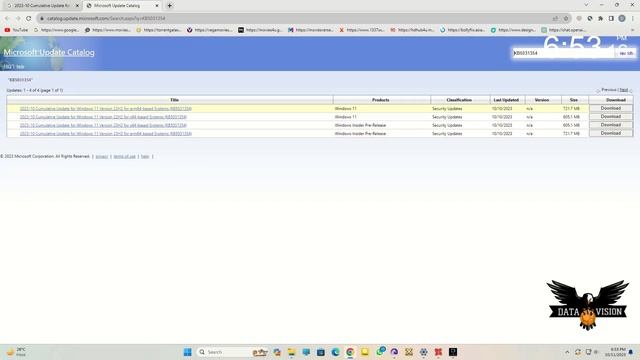Sort results by Classification column header
The width and height of the screenshot is (640, 360).
(x=460, y=100)
